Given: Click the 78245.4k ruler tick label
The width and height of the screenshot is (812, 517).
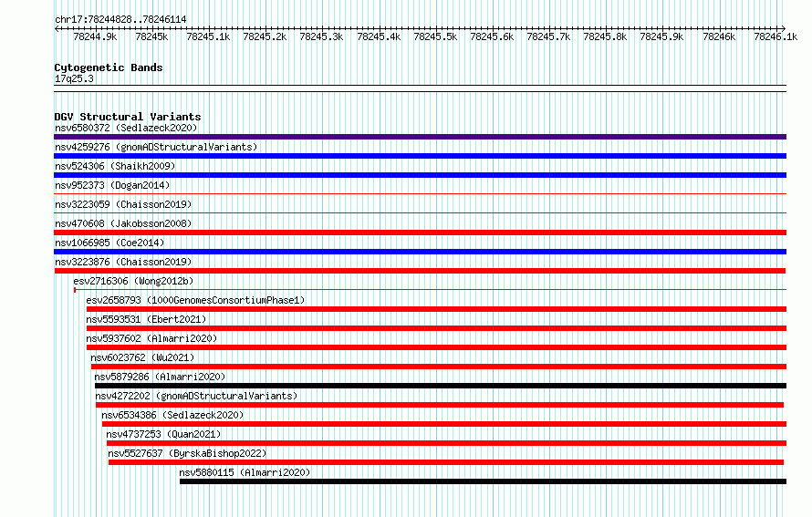Looking at the screenshot, I should pyautogui.click(x=379, y=36).
